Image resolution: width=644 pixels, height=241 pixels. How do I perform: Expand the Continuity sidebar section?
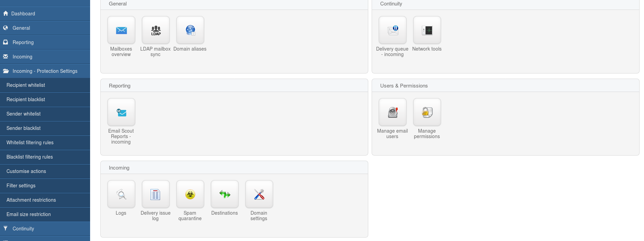tap(45, 229)
